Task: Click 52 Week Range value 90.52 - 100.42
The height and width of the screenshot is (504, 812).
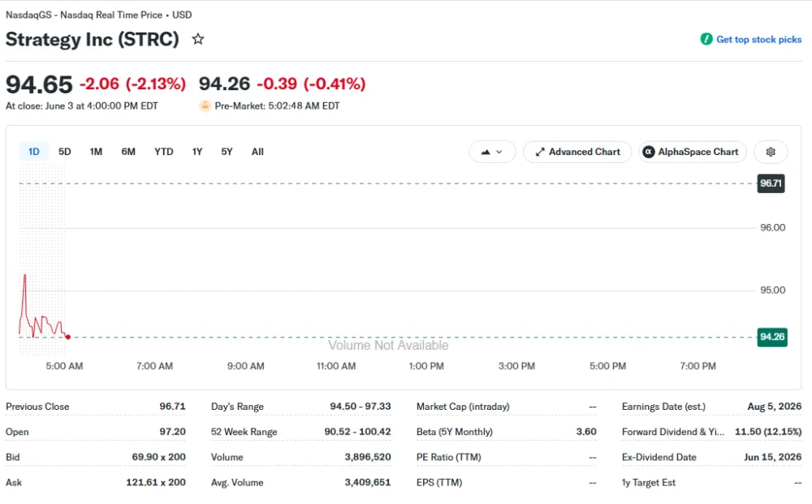Action: pos(357,431)
